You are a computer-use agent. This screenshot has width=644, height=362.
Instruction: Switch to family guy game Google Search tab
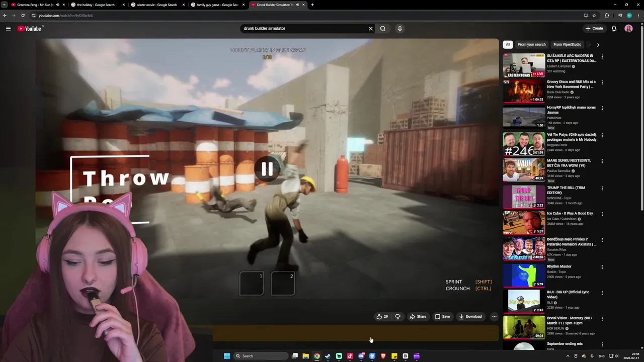coord(217,5)
